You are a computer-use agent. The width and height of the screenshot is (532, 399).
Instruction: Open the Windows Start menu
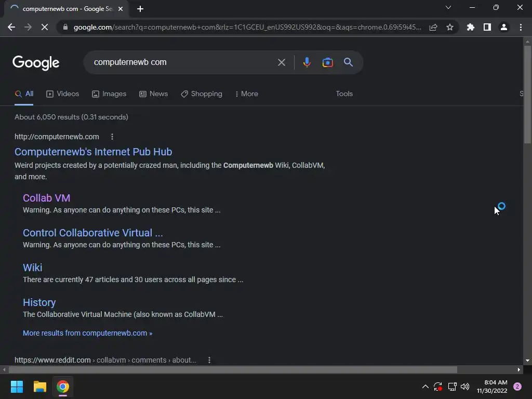point(17,387)
